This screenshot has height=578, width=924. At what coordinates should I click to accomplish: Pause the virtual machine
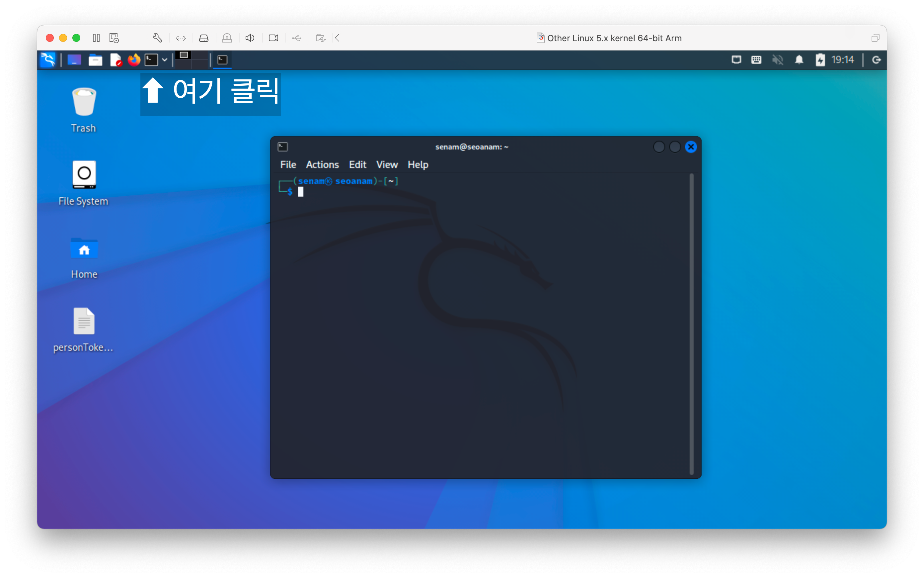point(96,38)
